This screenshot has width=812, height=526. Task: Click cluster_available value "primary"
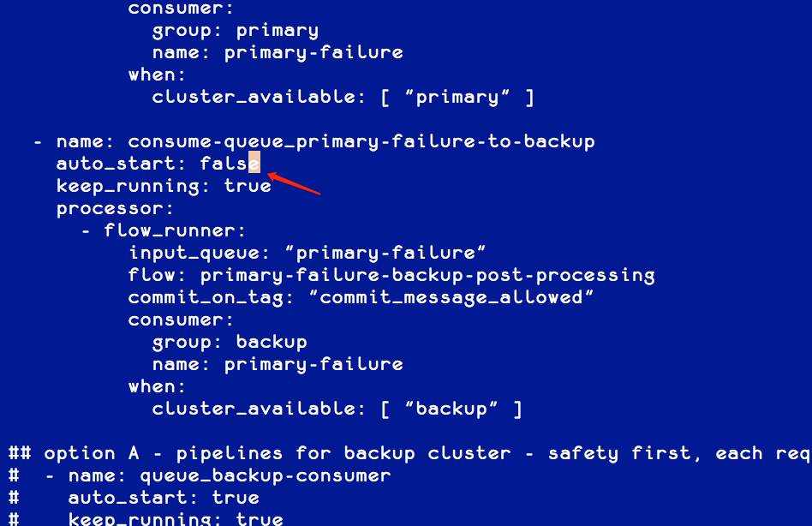click(457, 97)
